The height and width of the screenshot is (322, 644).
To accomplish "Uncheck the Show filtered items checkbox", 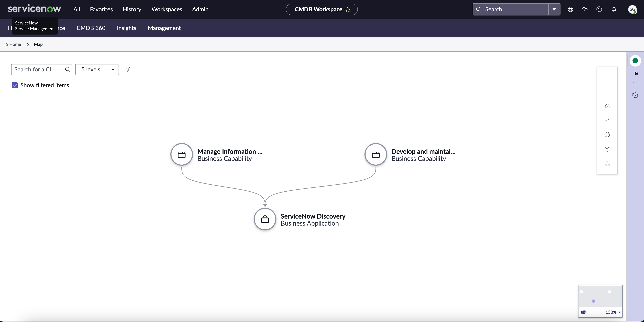I will click(x=15, y=85).
